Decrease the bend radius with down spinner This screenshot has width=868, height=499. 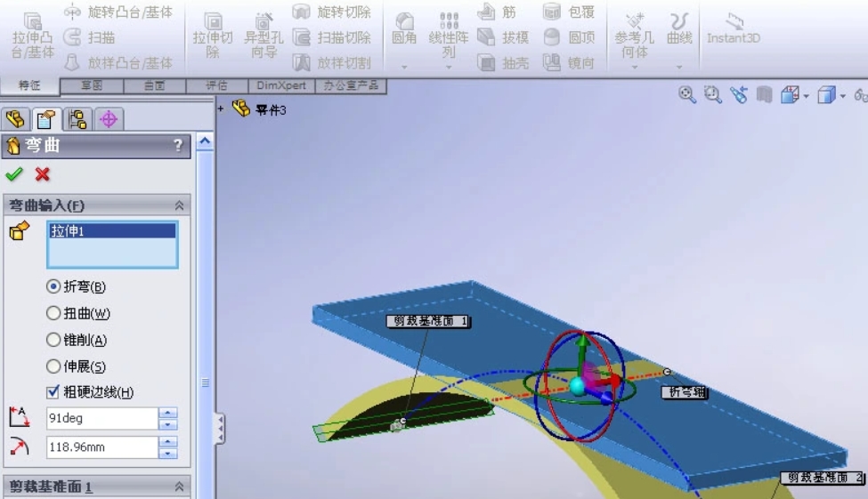(167, 453)
